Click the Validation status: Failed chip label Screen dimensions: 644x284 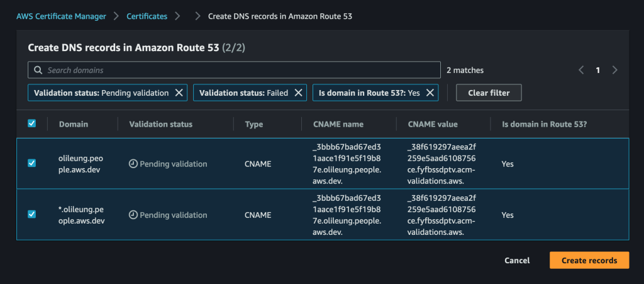pos(243,93)
